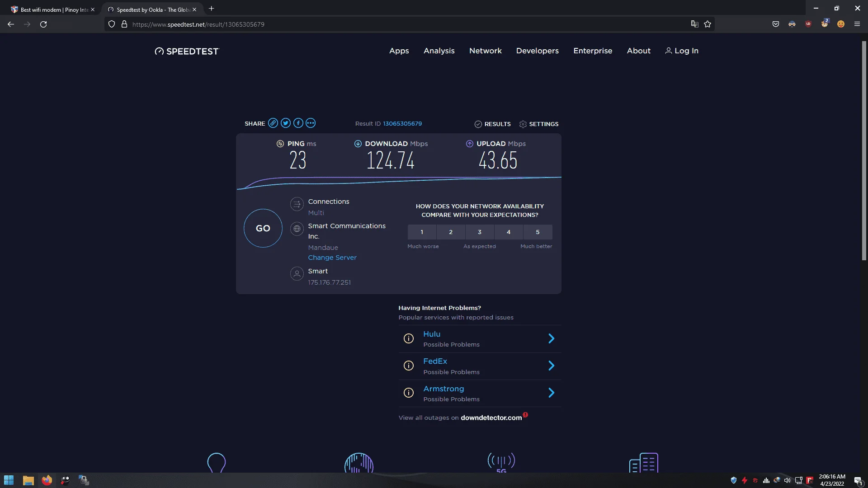This screenshot has height=488, width=868.
Task: Open the Apps menu
Action: [x=399, y=51]
